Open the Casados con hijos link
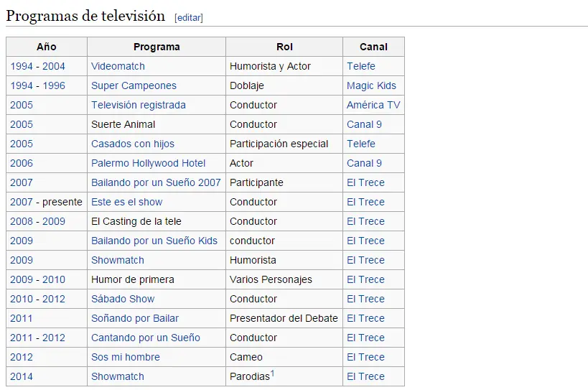 (x=133, y=144)
